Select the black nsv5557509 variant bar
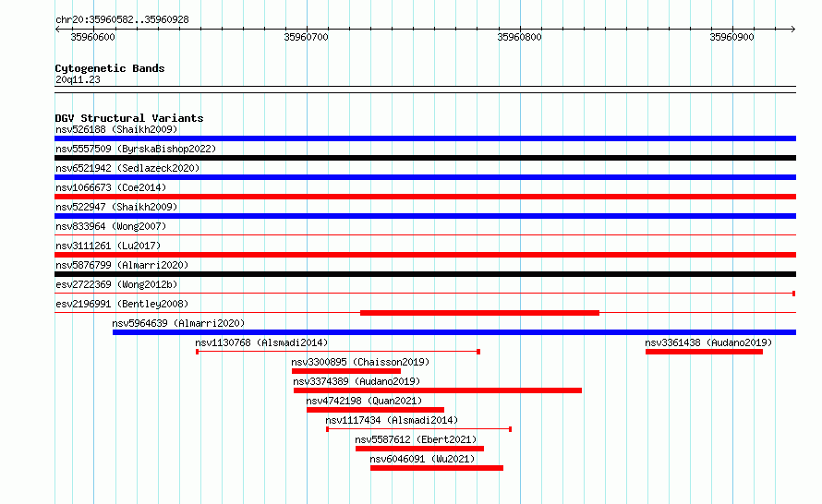 (x=425, y=158)
